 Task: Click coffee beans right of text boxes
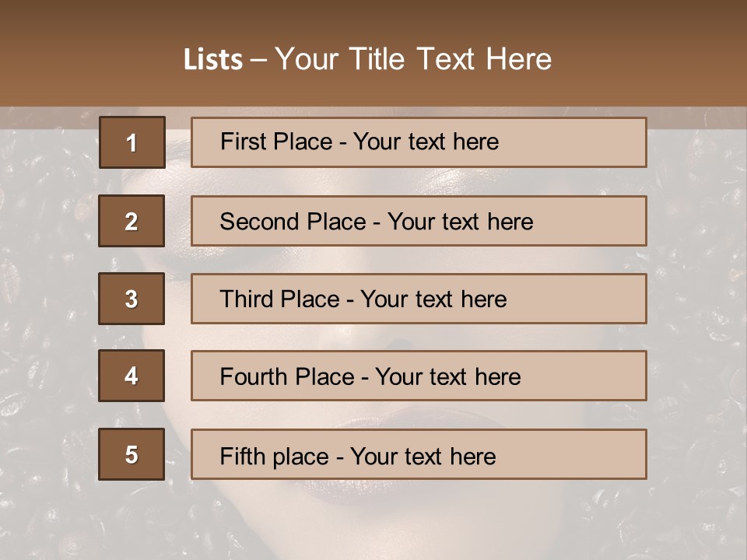(x=696, y=311)
